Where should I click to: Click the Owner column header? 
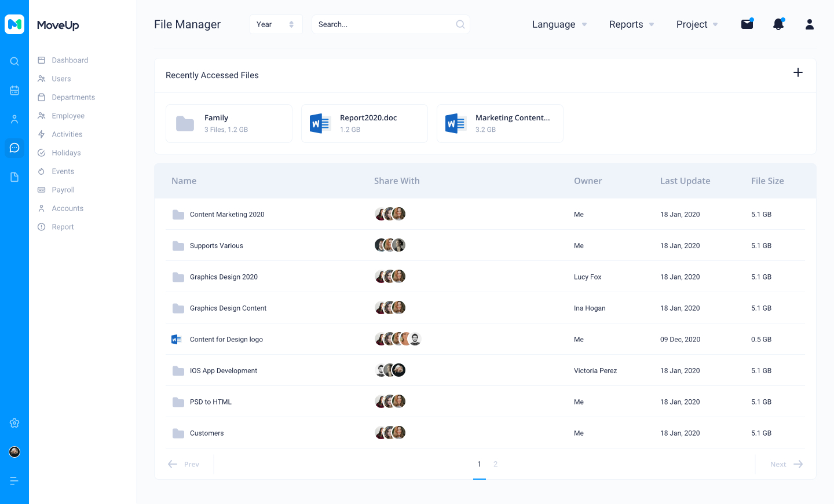click(x=588, y=181)
